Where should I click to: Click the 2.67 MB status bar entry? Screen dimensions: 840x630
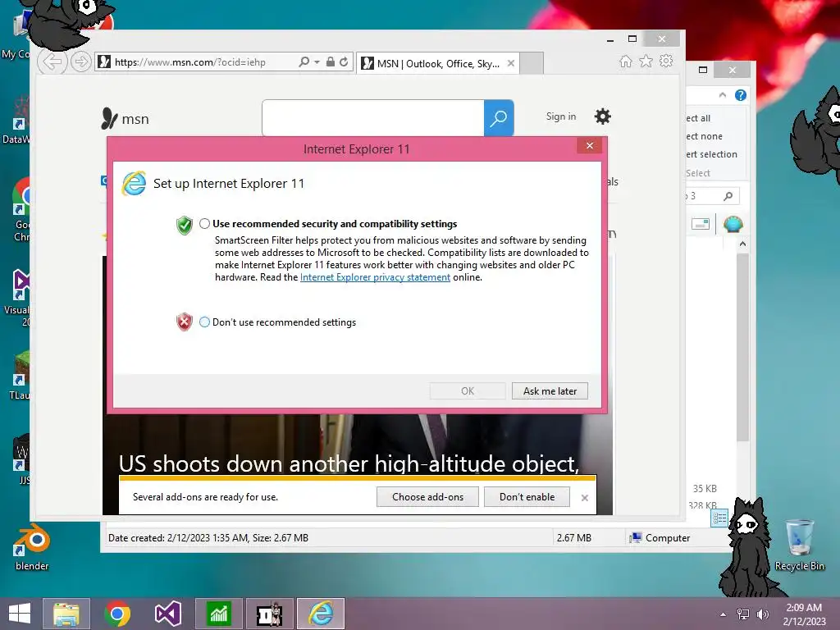[x=573, y=538]
